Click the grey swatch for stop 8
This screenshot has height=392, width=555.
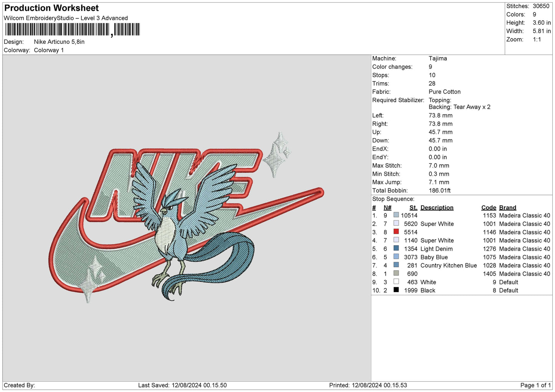[x=396, y=273]
